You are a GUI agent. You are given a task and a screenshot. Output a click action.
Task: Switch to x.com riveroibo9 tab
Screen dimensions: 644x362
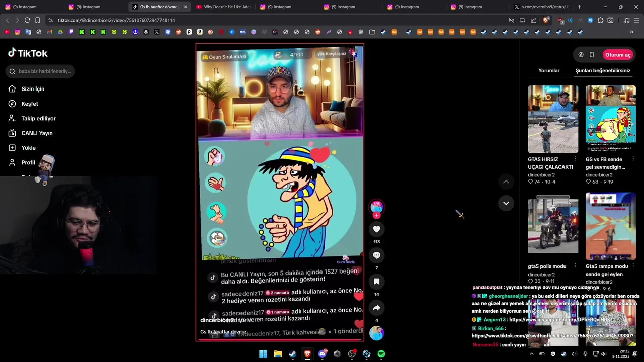pyautogui.click(x=541, y=7)
